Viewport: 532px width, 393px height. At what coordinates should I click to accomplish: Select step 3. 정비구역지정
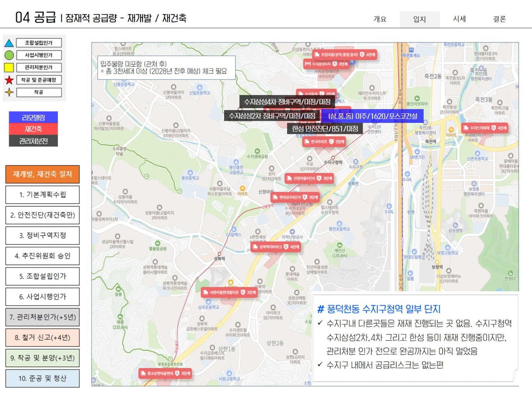point(42,235)
